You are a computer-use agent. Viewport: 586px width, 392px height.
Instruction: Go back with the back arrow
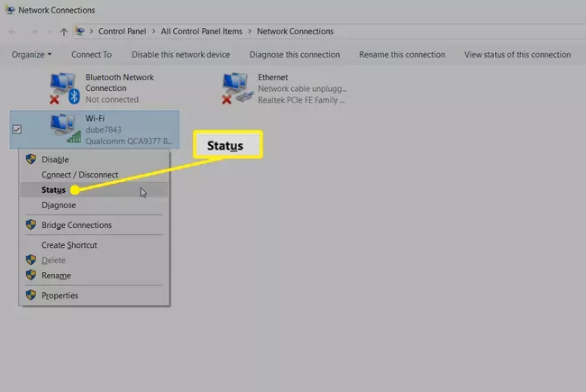(13, 32)
